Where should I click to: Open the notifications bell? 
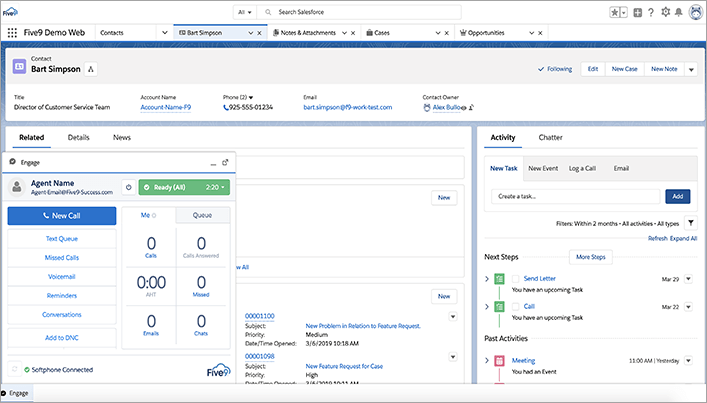pyautogui.click(x=680, y=12)
